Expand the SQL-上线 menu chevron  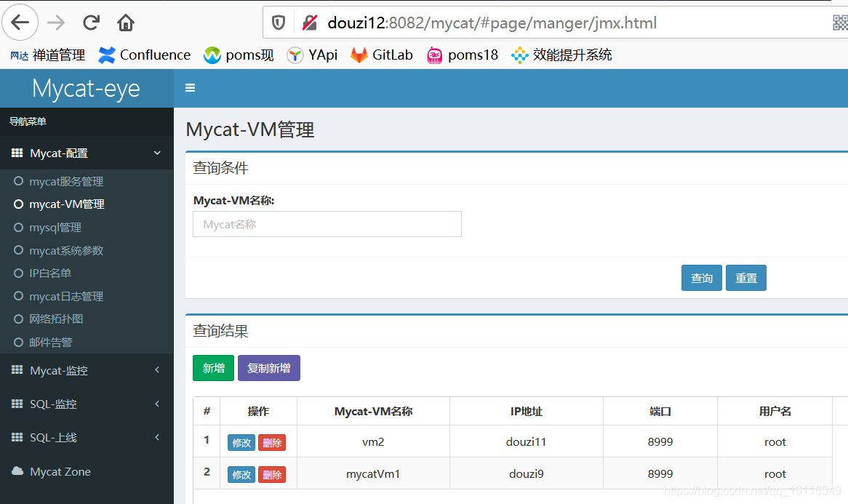pyautogui.click(x=157, y=437)
